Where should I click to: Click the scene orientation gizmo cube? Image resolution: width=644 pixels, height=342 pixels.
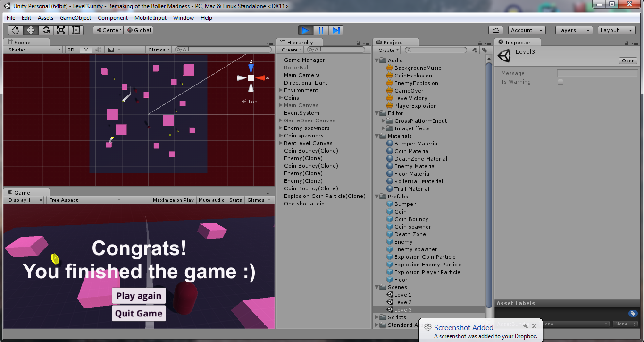click(x=251, y=78)
